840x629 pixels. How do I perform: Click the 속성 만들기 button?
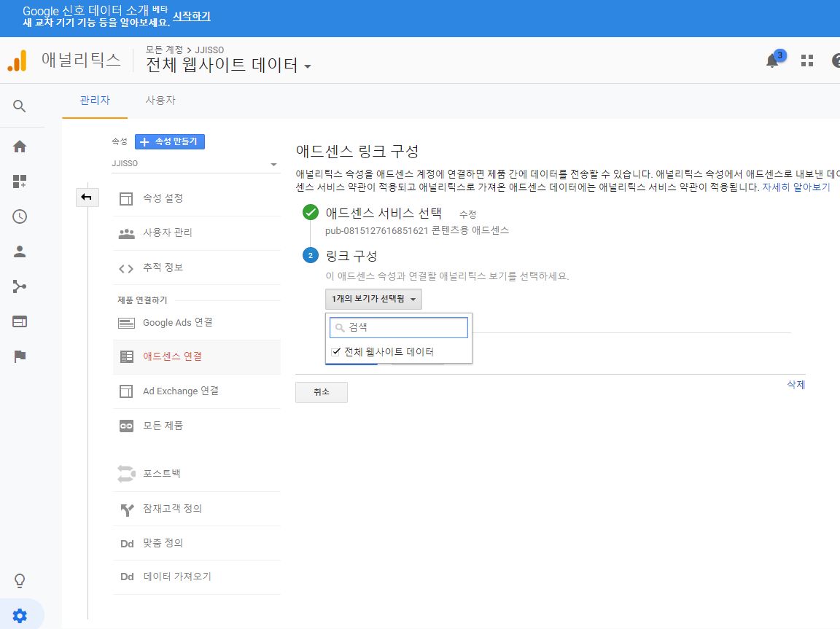point(170,142)
